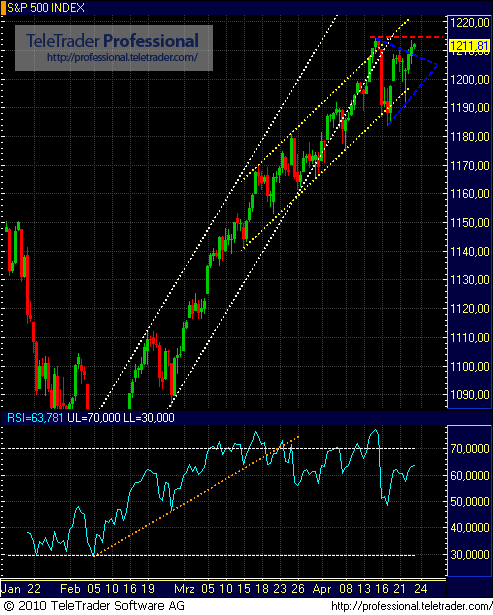Click the Jan label on the date axis
The image size is (493, 615).
11,589
